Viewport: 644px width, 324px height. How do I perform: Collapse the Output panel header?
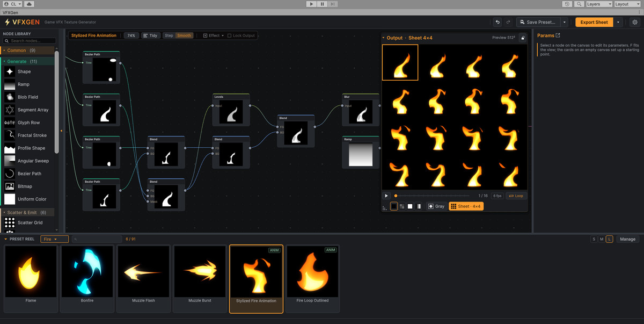coord(383,38)
